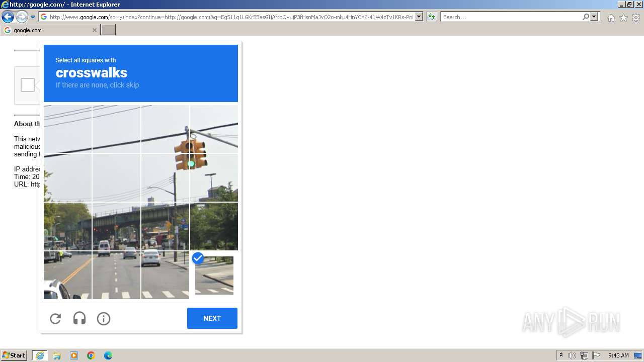Screen dimensions: 644x362
Task: Select tile with traffic light top
Action: tap(214, 129)
